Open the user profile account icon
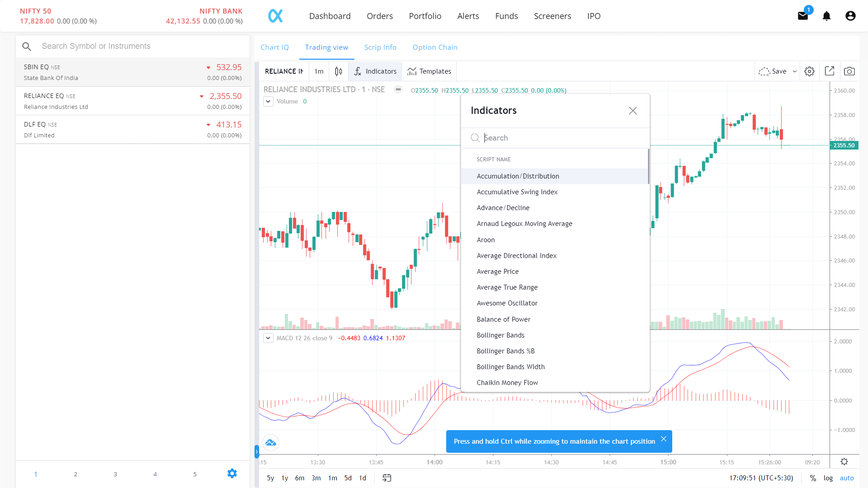868x488 pixels. coord(851,16)
